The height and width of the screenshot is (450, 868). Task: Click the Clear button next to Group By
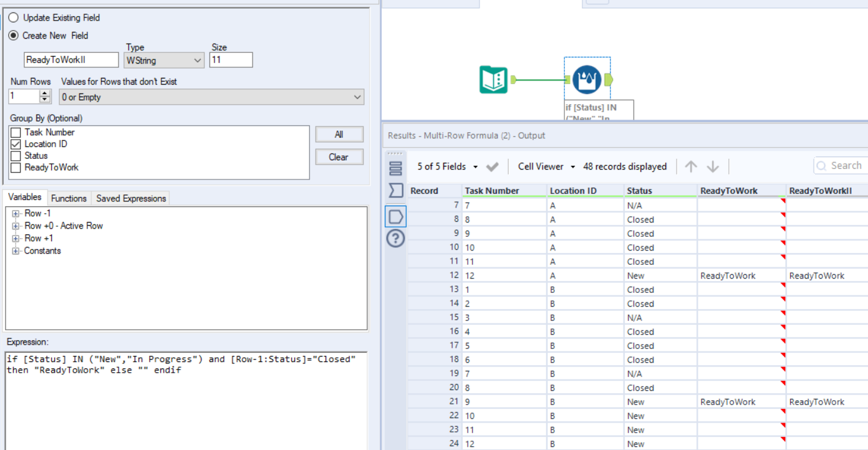(x=339, y=156)
